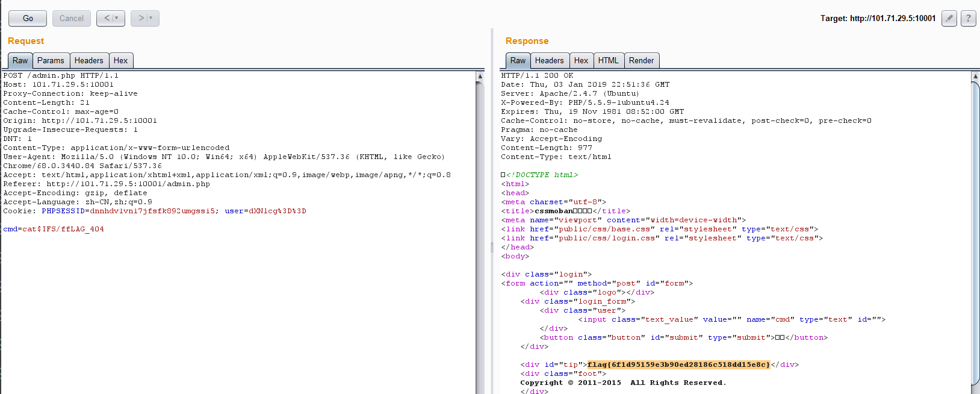This screenshot has width=980, height=394.
Task: Click the Go button to send request
Action: [x=28, y=18]
